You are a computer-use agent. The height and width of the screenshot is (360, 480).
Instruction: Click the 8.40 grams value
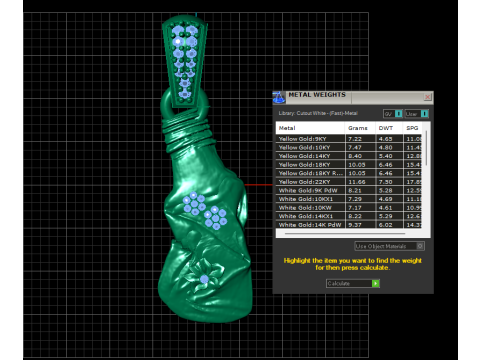[355, 156]
